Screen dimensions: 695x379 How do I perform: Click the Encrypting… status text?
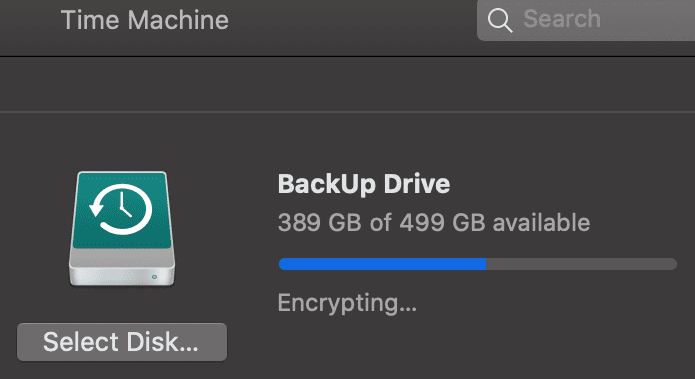click(x=347, y=303)
